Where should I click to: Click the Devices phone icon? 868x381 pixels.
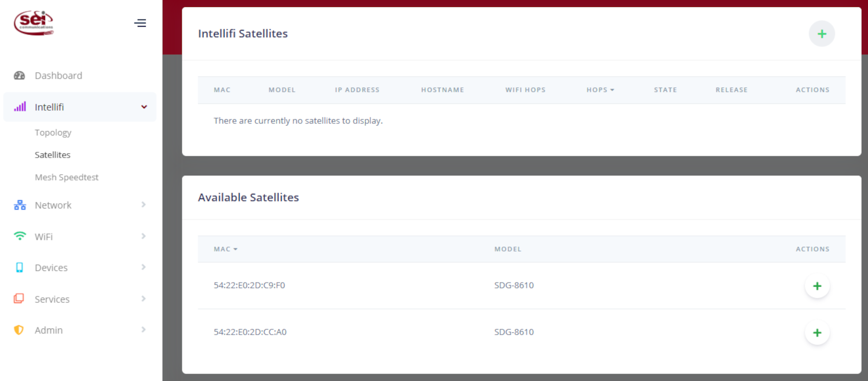click(20, 268)
